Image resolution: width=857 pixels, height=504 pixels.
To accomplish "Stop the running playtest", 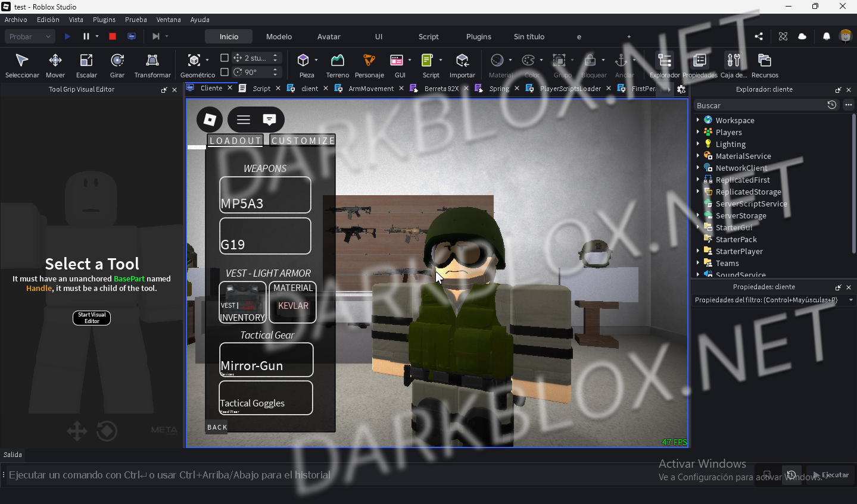I will (x=113, y=36).
